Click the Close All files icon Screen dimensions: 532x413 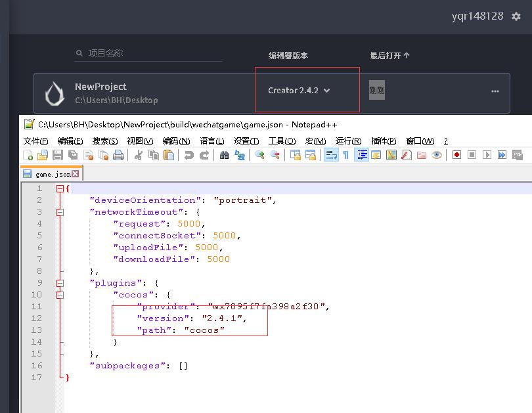click(x=103, y=155)
